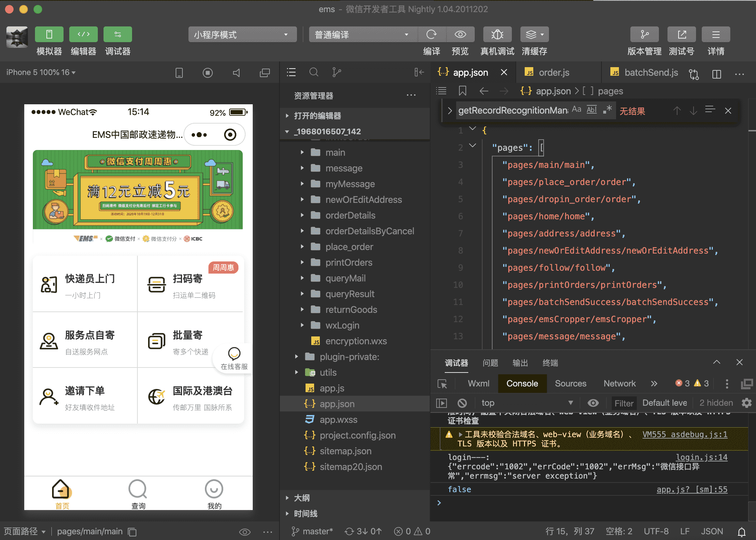Screen dimensions: 756x540
Task: Tap the 扫码寄 scan-to-send card
Action: pyautogui.click(x=191, y=284)
